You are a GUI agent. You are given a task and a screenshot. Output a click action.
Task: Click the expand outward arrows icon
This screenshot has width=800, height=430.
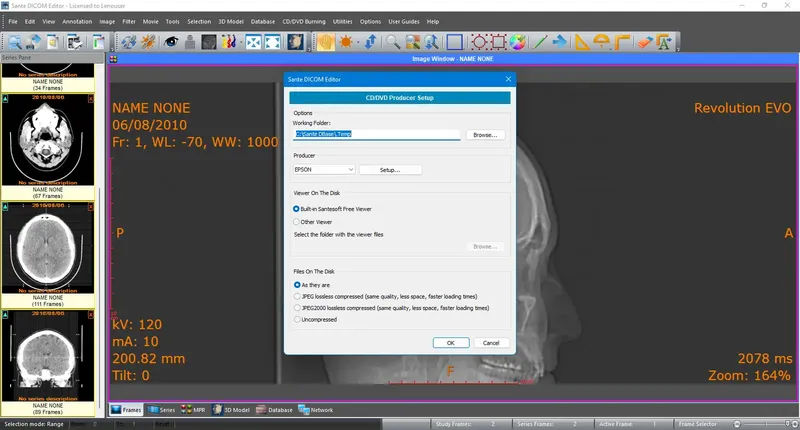point(272,42)
